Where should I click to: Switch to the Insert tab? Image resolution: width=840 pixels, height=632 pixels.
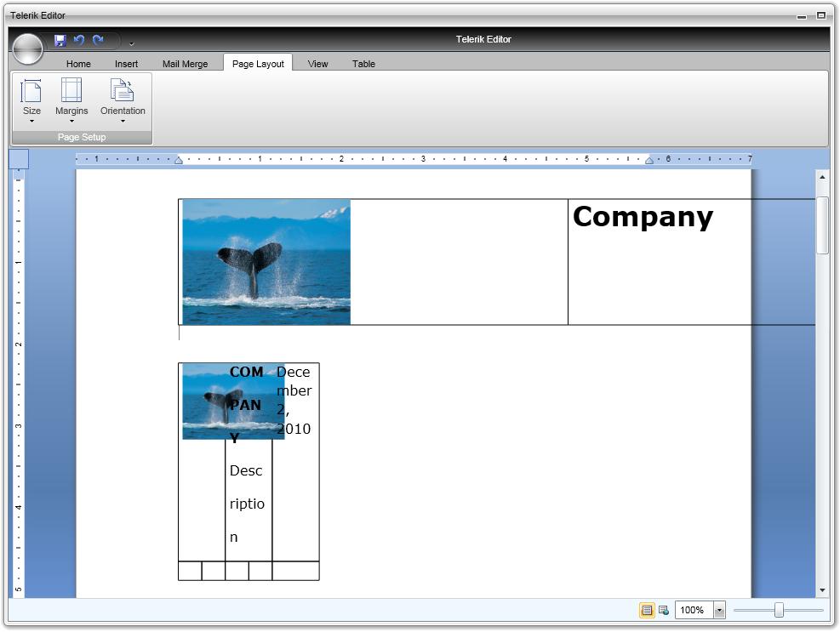point(126,64)
